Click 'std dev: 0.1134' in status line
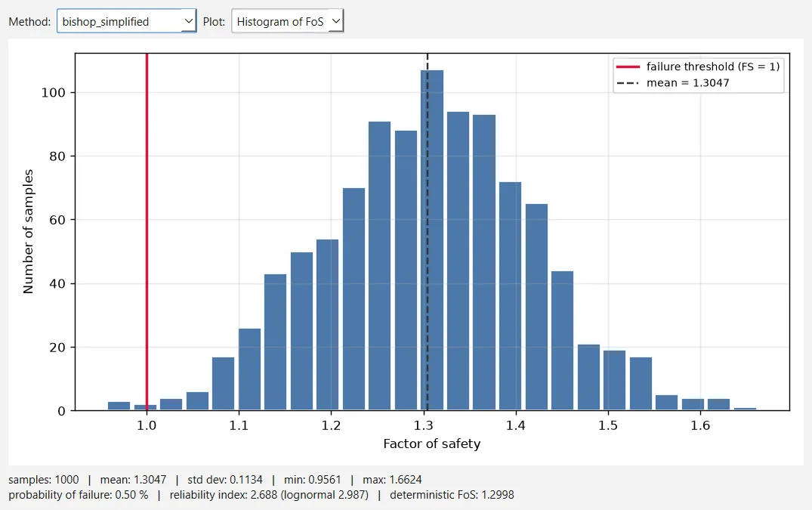 (225, 480)
